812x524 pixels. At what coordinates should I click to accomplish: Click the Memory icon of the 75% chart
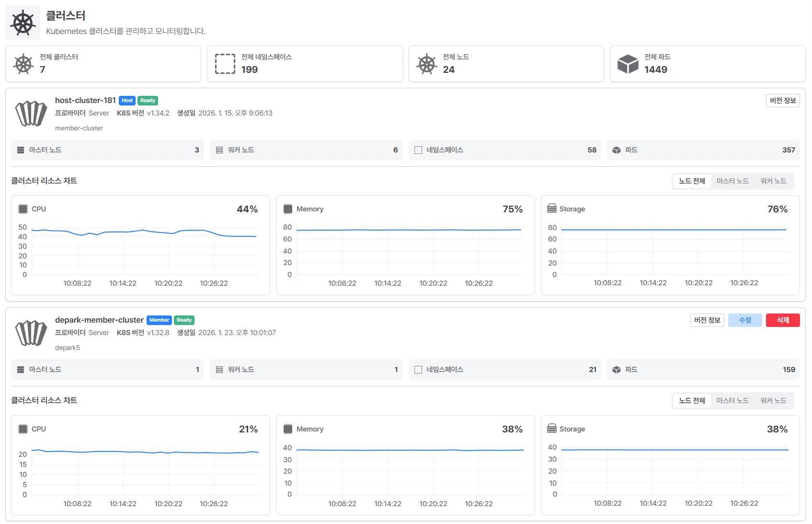(x=287, y=209)
